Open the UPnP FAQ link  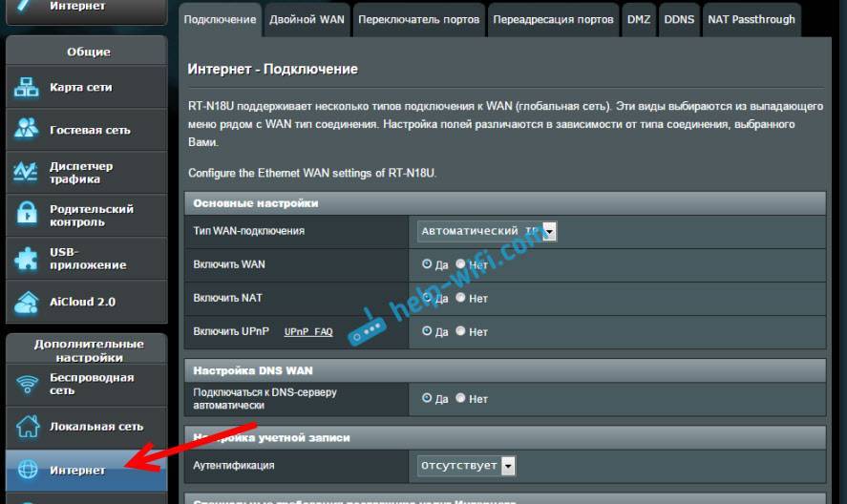click(x=308, y=331)
